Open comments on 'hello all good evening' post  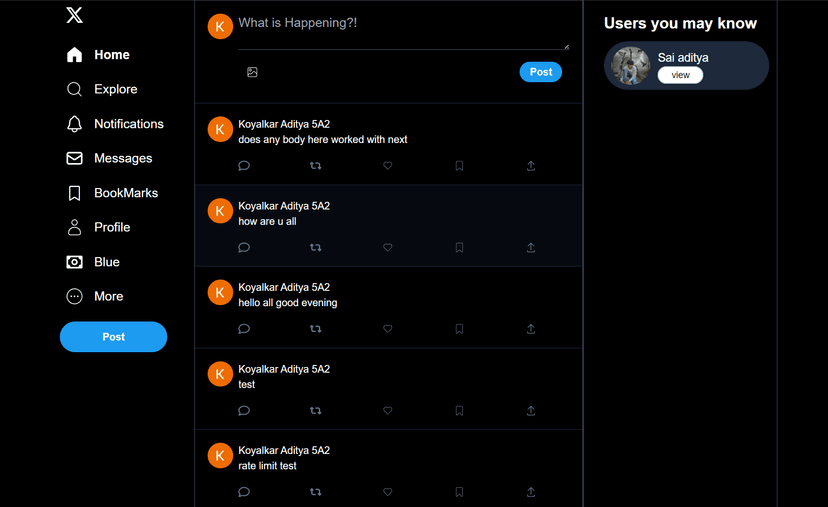(x=244, y=329)
